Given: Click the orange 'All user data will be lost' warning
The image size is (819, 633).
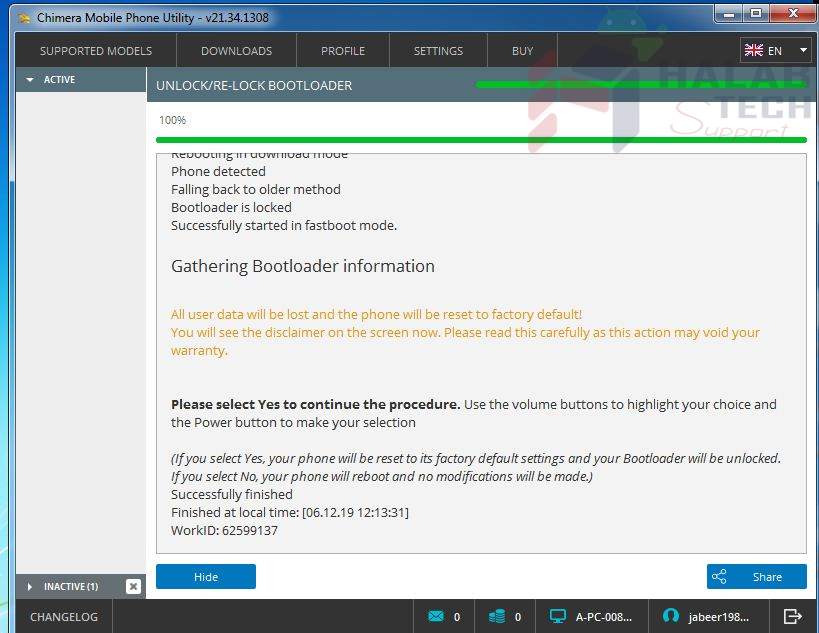Looking at the screenshot, I should click(x=376, y=314).
